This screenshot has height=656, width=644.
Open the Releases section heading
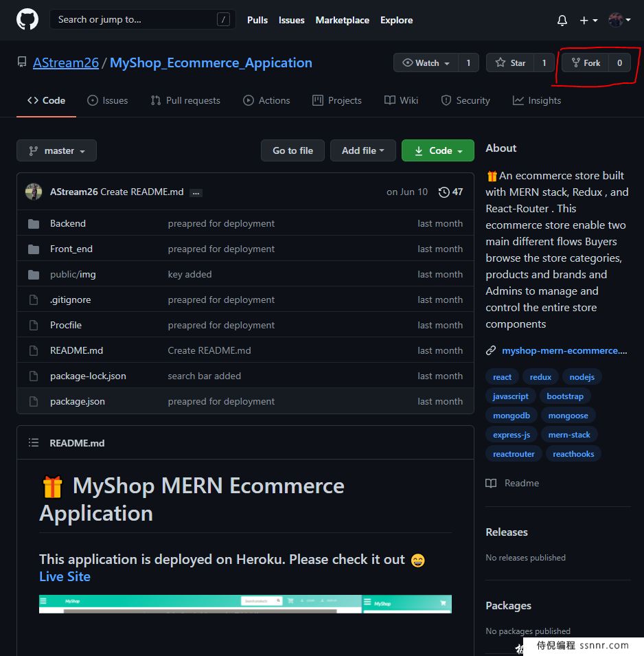coord(507,532)
